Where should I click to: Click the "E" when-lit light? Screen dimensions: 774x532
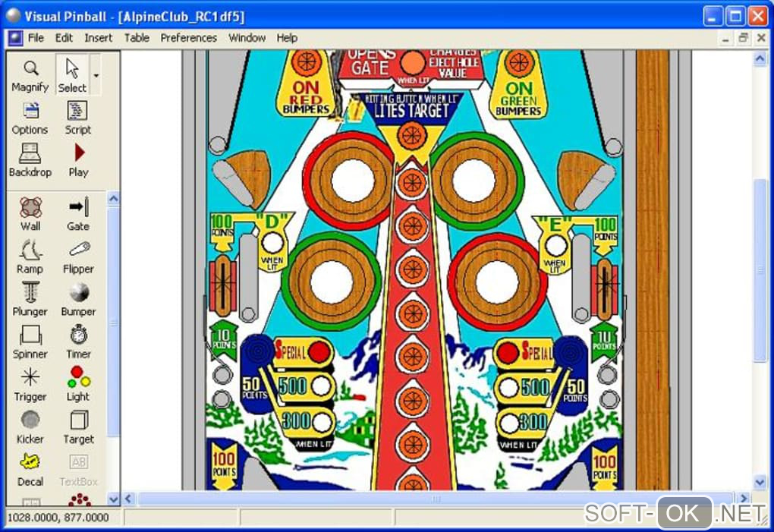pyautogui.click(x=555, y=246)
